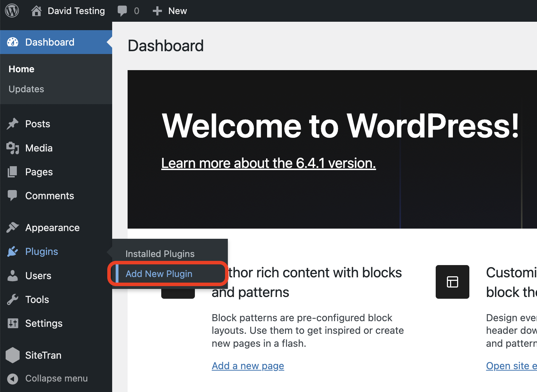
Task: Click the plus icon next to New
Action: tap(157, 11)
